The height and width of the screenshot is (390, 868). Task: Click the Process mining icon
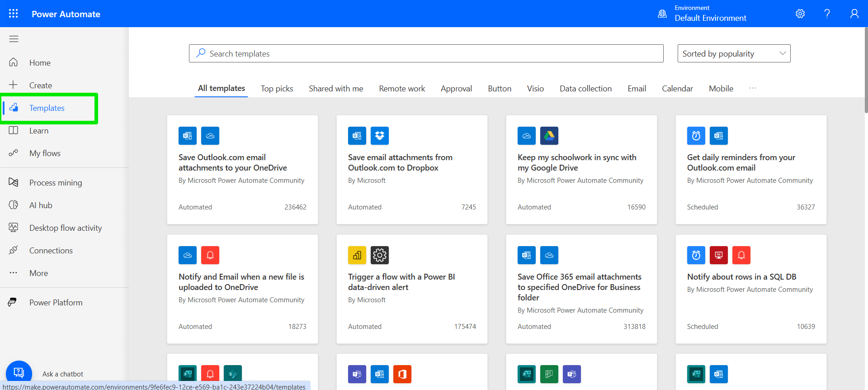click(x=14, y=182)
